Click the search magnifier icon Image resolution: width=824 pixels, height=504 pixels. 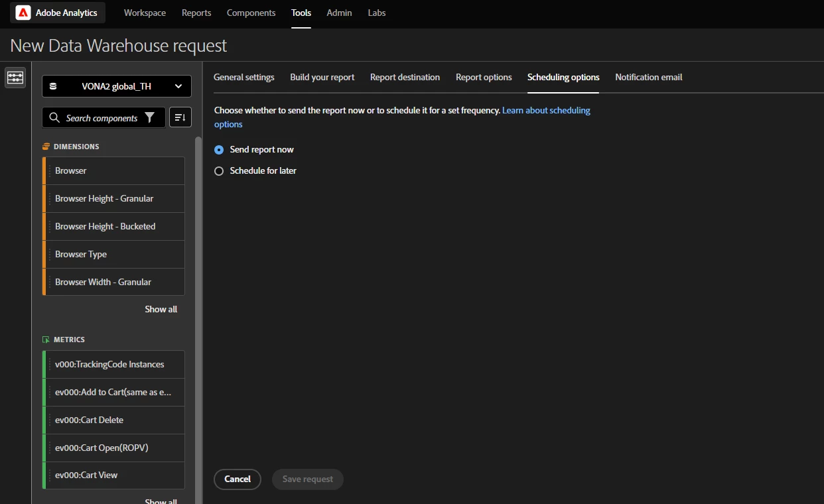point(54,117)
